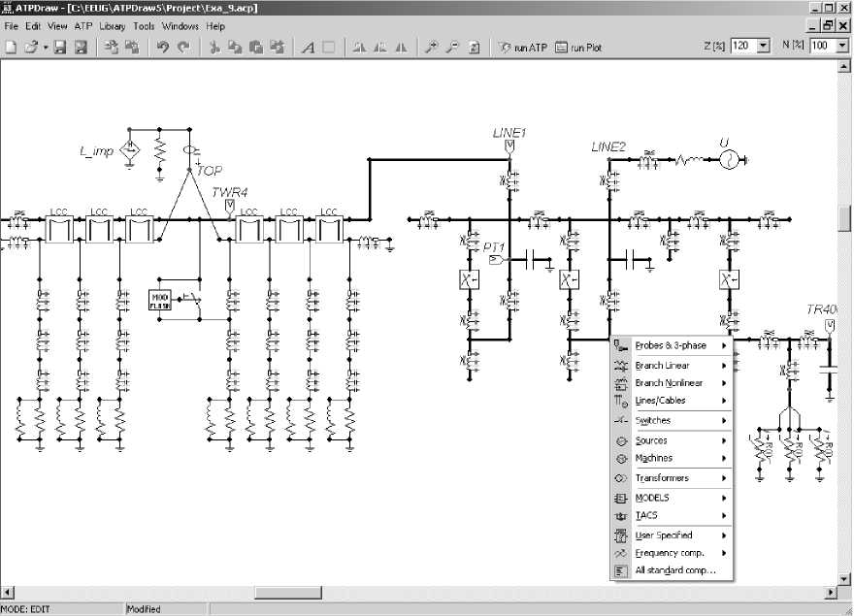The image size is (854, 616).
Task: Click the Paste icon in toolbar
Action: [256, 47]
